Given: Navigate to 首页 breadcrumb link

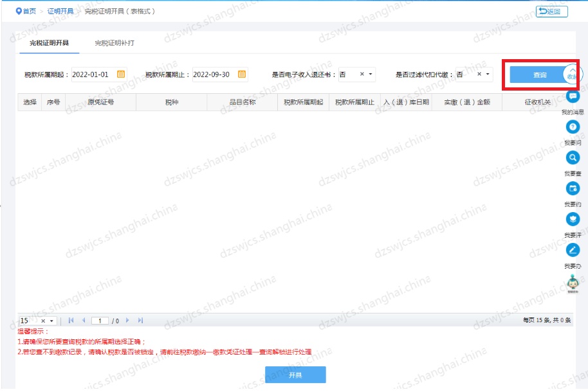Looking at the screenshot, I should [30, 11].
